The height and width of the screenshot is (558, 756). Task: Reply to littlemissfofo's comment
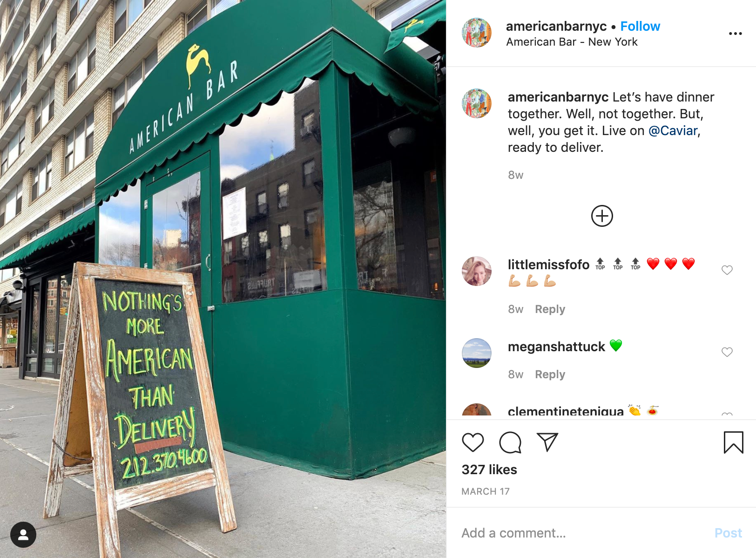[550, 309]
